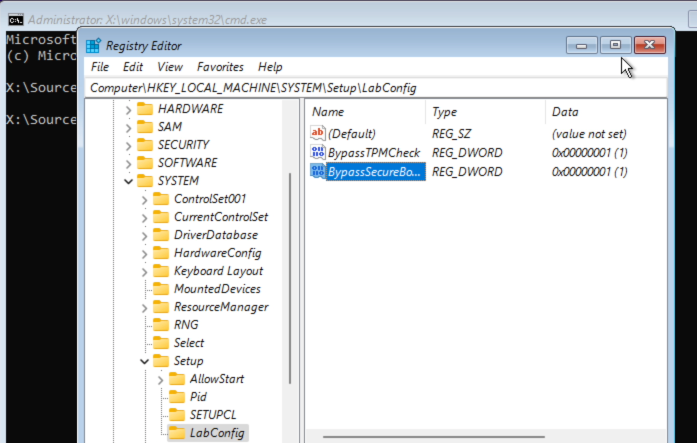Viewport: 697px width, 443px height.
Task: Select the RNG folder icon
Action: [161, 324]
